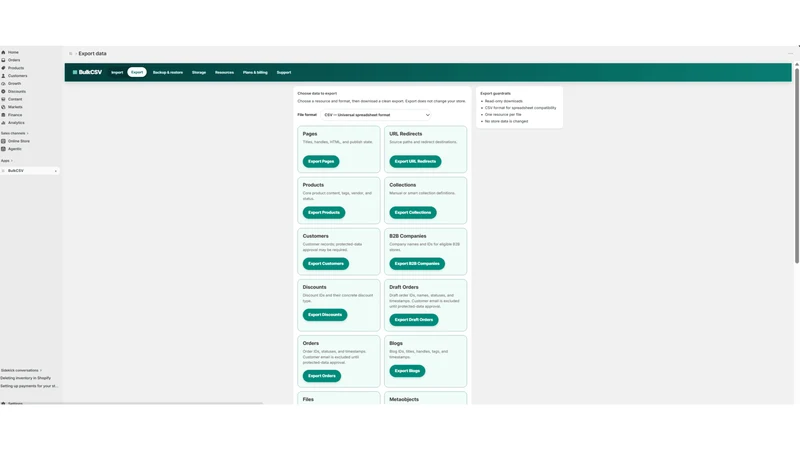Image resolution: width=800 pixels, height=450 pixels.
Task: Open 'Deleting inventory in Shopify' conversation
Action: (x=26, y=378)
